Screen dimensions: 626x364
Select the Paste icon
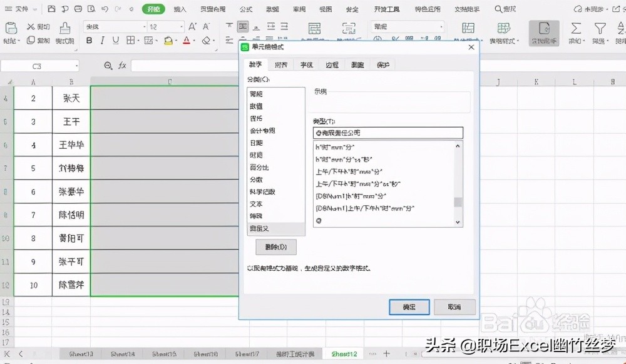10,29
